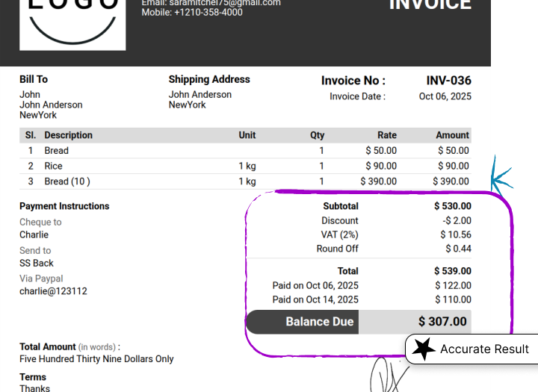Click the Paid on Oct 14, 2025 entry
The image size is (538, 392).
coord(315,299)
